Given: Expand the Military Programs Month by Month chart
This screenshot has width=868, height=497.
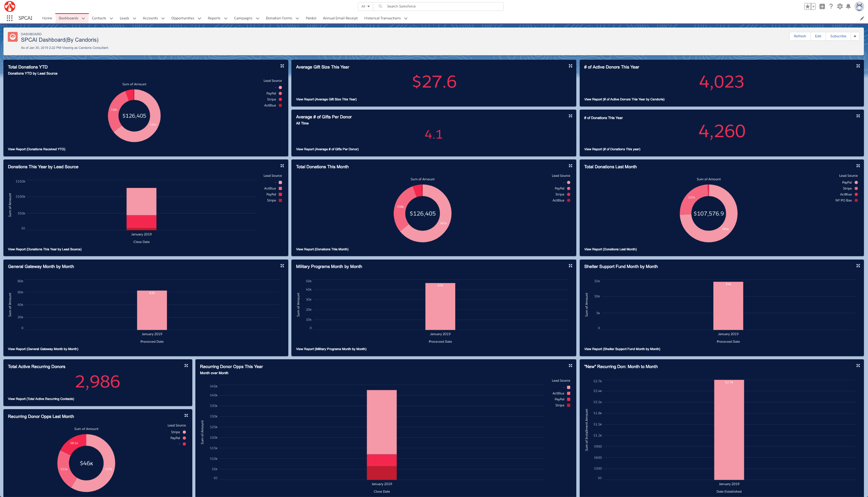Looking at the screenshot, I should click(571, 266).
